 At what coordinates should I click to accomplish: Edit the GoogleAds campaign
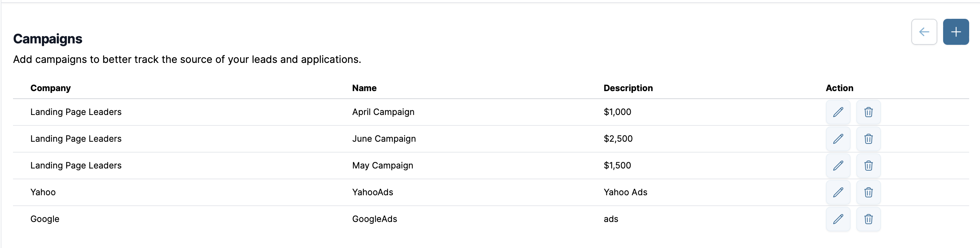tap(838, 219)
